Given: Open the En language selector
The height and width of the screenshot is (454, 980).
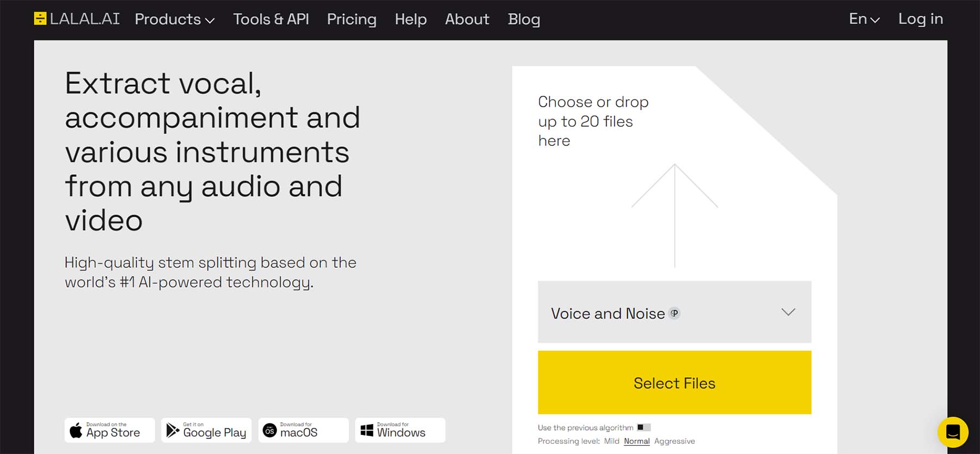Looking at the screenshot, I should [x=864, y=19].
